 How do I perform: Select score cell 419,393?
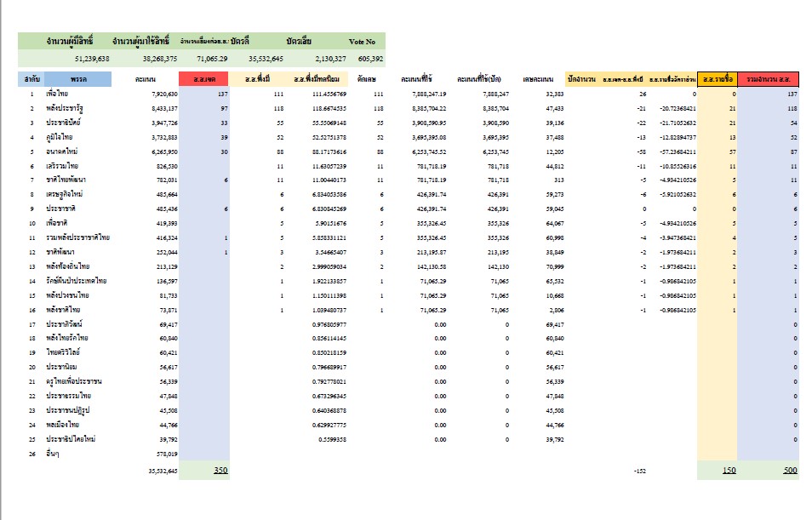(167, 223)
